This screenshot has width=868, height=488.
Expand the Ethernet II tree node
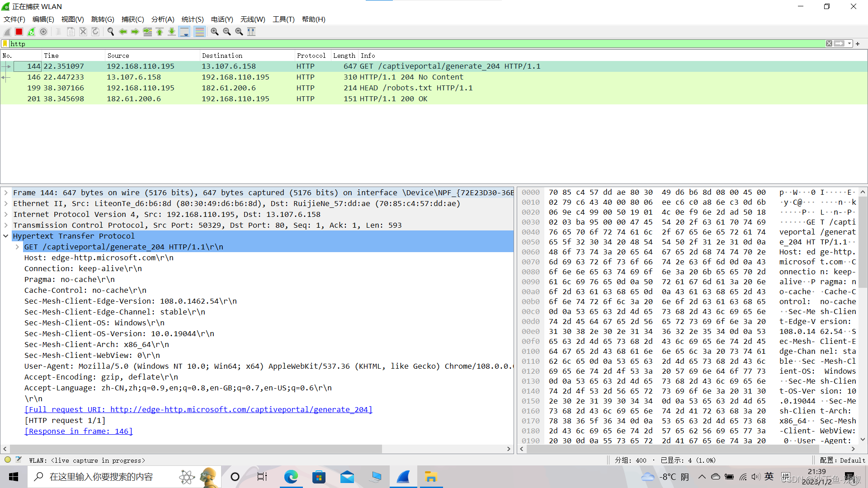tap(6, 204)
